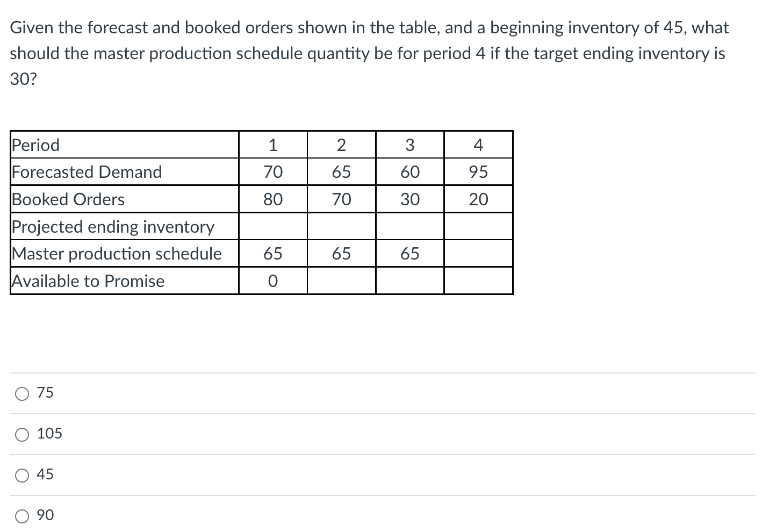Click the cell showing 30 under period 3
The height and width of the screenshot is (532, 762).
click(x=410, y=199)
